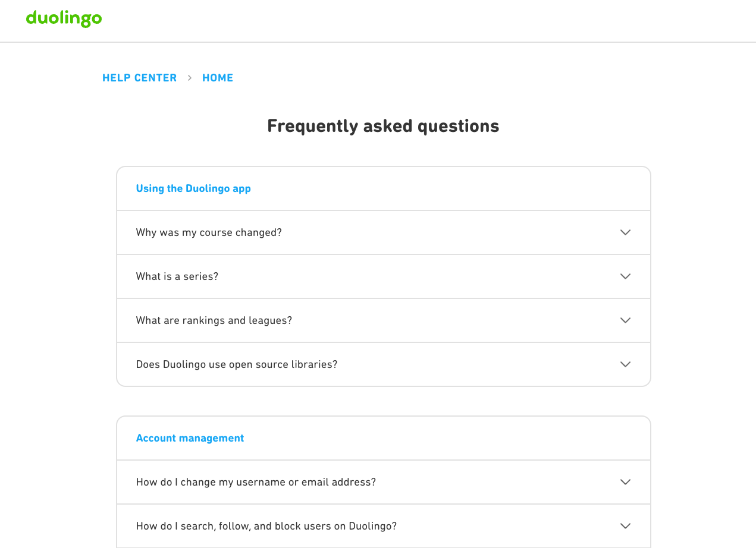Click the HOME breadcrumb link

click(x=218, y=77)
